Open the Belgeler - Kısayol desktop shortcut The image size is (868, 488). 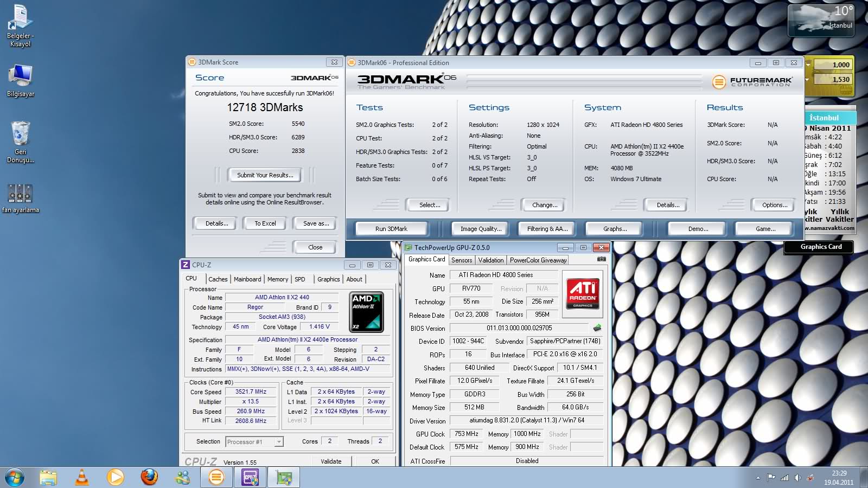click(x=20, y=25)
